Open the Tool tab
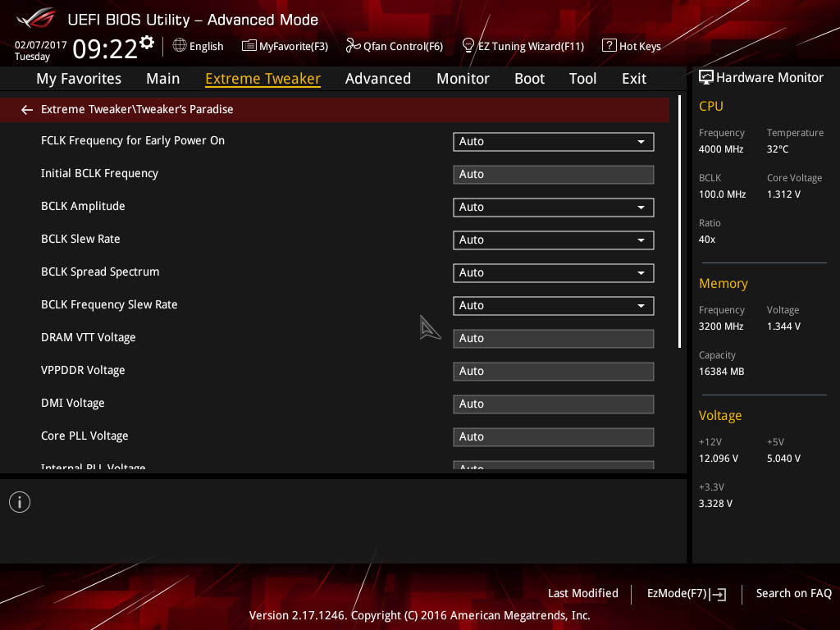The height and width of the screenshot is (630, 840). click(583, 79)
